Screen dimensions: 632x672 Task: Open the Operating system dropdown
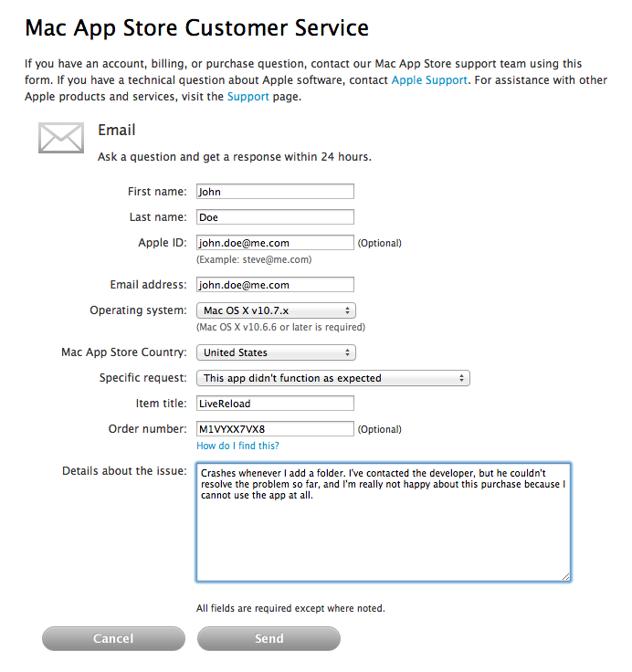[x=276, y=310]
